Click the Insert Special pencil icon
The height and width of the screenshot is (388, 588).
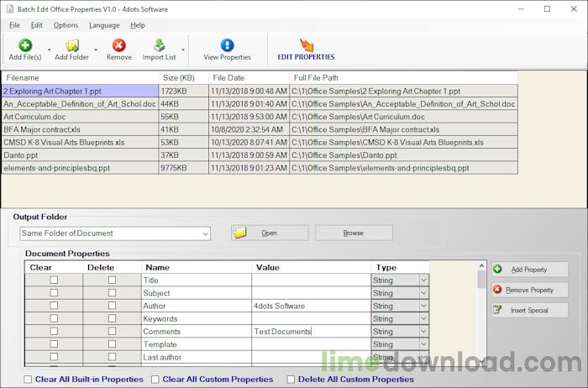[x=497, y=310]
